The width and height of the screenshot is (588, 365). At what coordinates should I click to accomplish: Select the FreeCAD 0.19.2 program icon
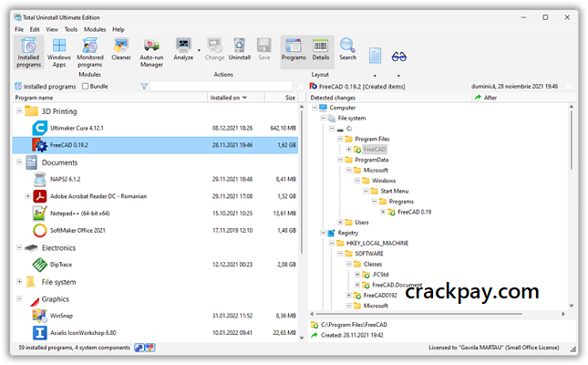40,145
